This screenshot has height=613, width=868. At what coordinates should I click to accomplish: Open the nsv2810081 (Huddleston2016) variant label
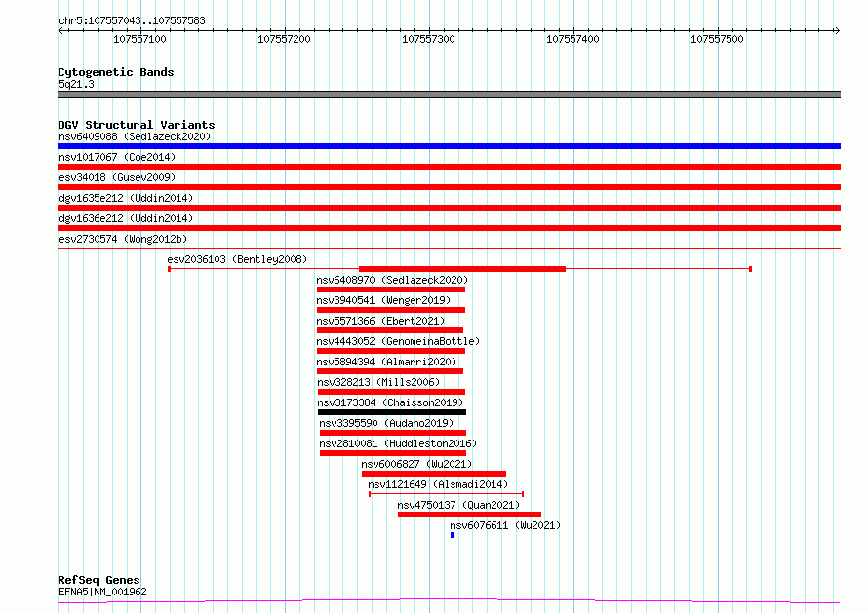point(398,443)
